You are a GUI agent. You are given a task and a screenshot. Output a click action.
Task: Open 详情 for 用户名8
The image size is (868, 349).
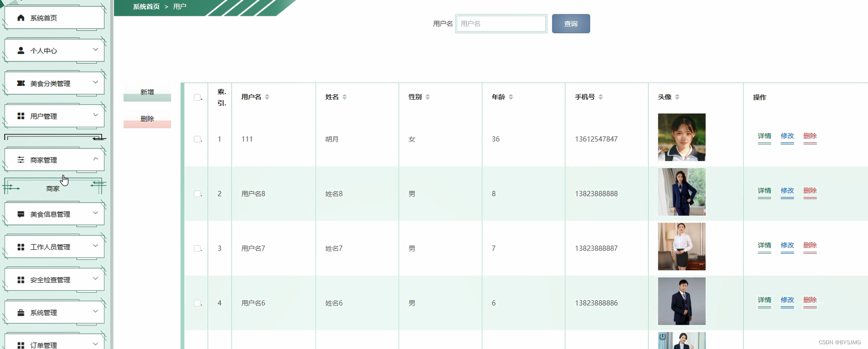(x=764, y=191)
